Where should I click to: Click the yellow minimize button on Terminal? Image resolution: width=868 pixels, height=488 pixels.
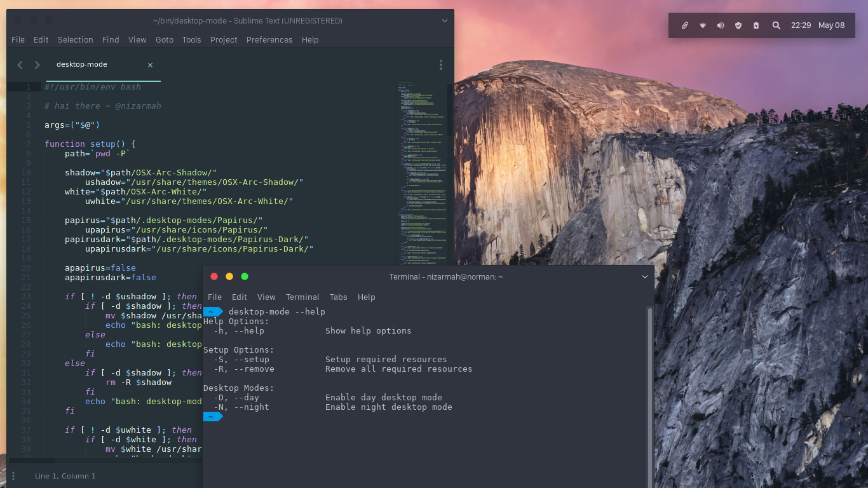click(229, 276)
